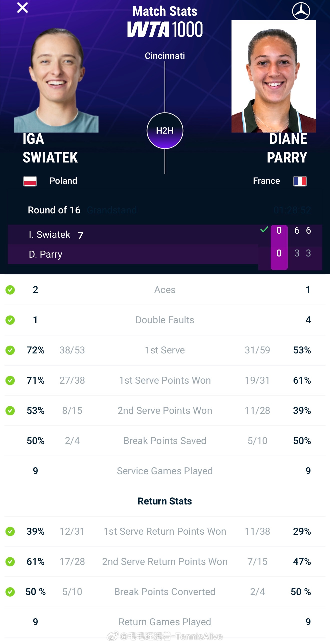The image size is (330, 644).
Task: Tap the green check beside Break Points Converted
Action: 10,592
